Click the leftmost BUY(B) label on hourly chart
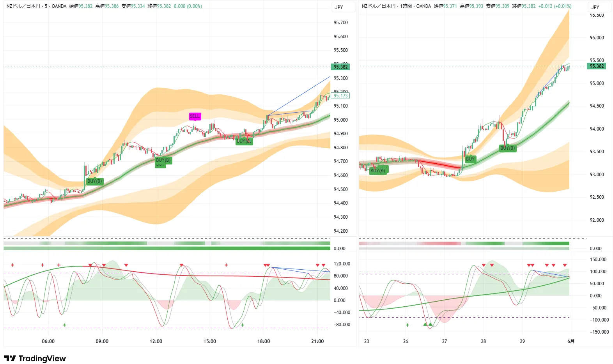 click(378, 171)
